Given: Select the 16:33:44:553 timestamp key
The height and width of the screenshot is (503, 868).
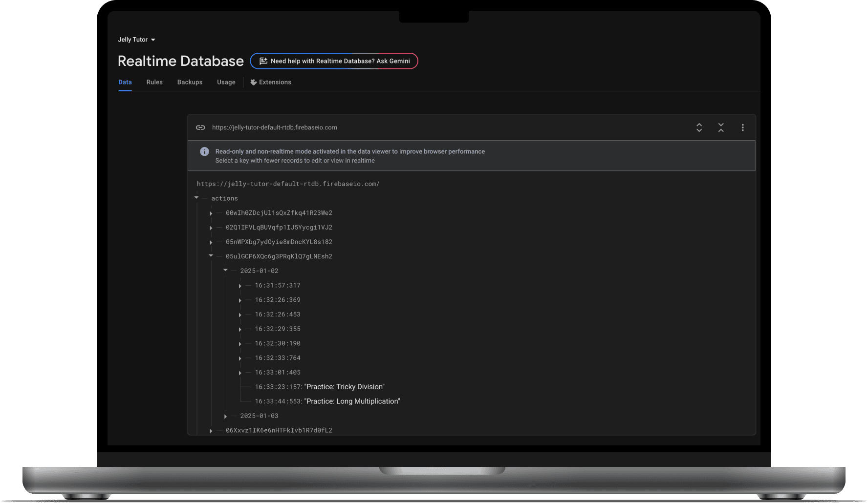Looking at the screenshot, I should tap(278, 401).
